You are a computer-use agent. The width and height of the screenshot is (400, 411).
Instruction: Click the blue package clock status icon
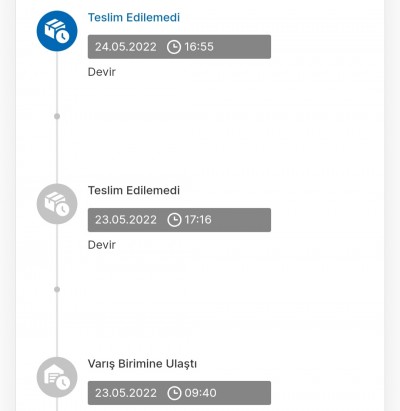click(57, 31)
